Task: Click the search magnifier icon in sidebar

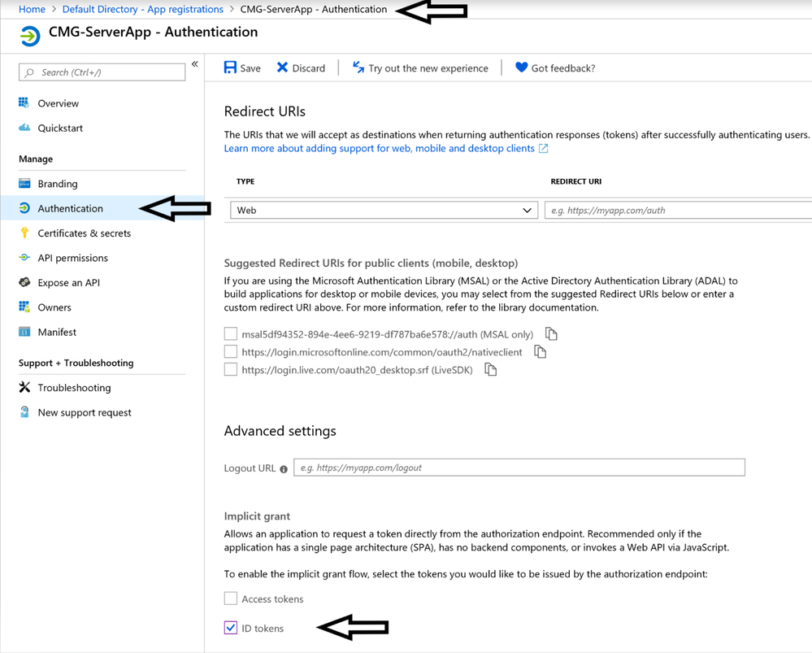Action: pyautogui.click(x=29, y=72)
